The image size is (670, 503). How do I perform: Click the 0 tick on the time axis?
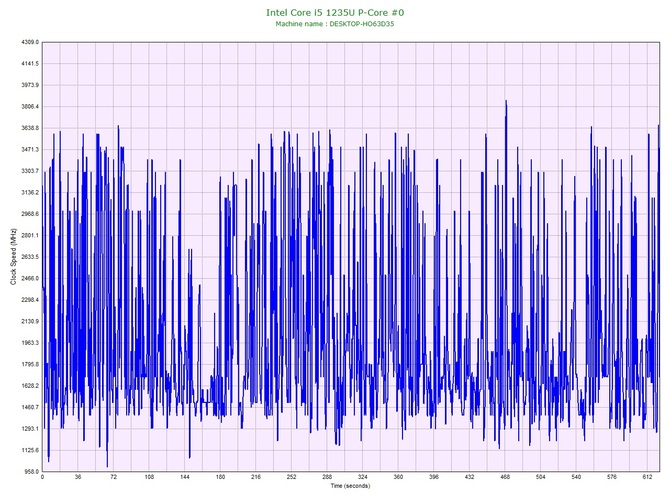tap(42, 477)
